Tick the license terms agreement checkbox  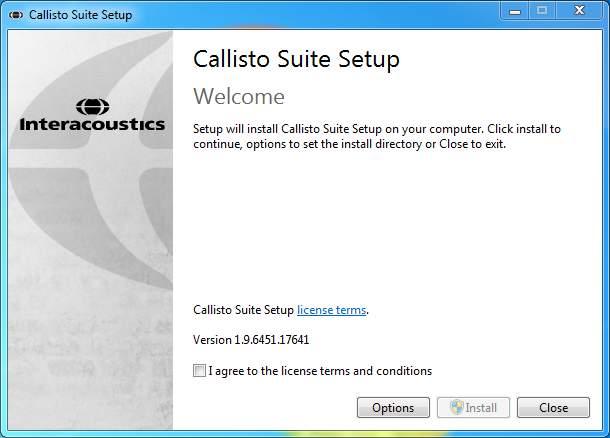[x=199, y=370]
